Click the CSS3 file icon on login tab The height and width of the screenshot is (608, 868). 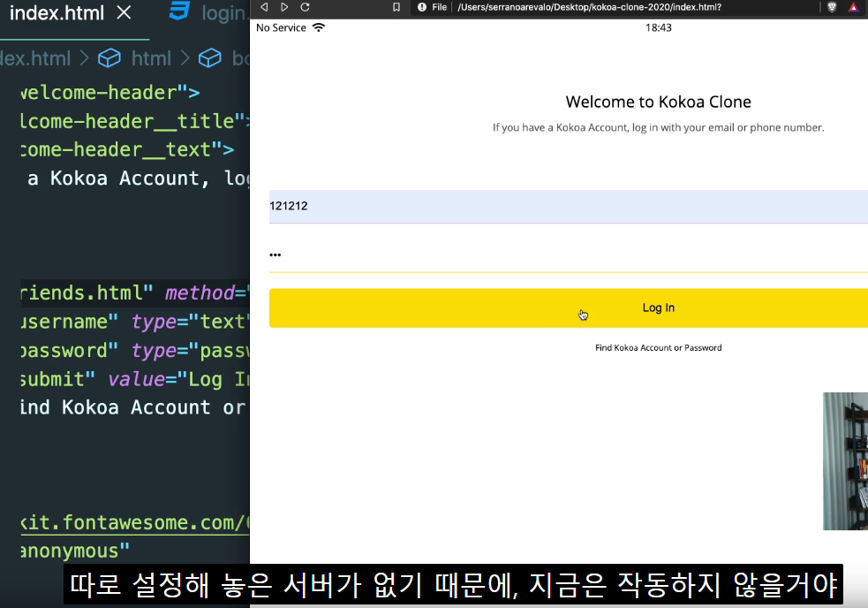click(x=179, y=11)
